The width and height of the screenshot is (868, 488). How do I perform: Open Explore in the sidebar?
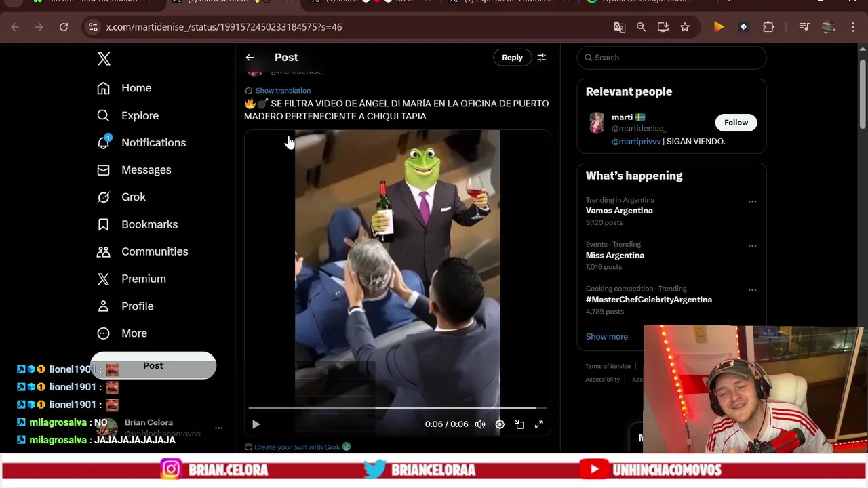pyautogui.click(x=127, y=115)
